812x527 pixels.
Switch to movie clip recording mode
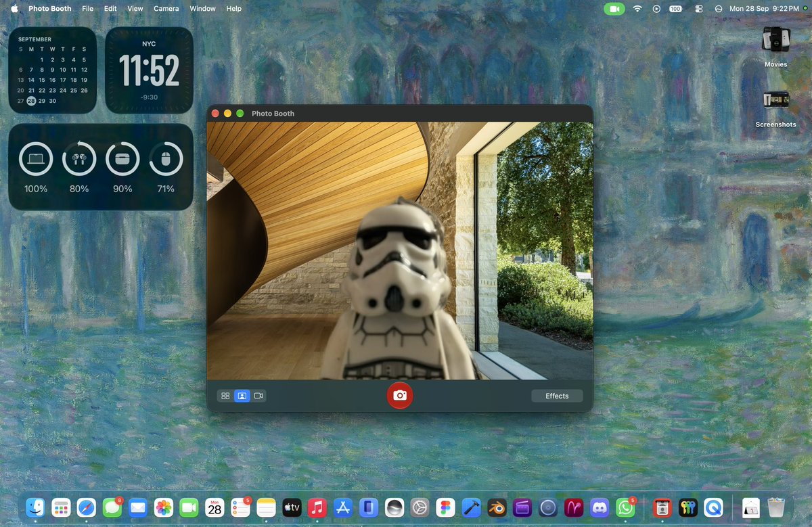258,396
